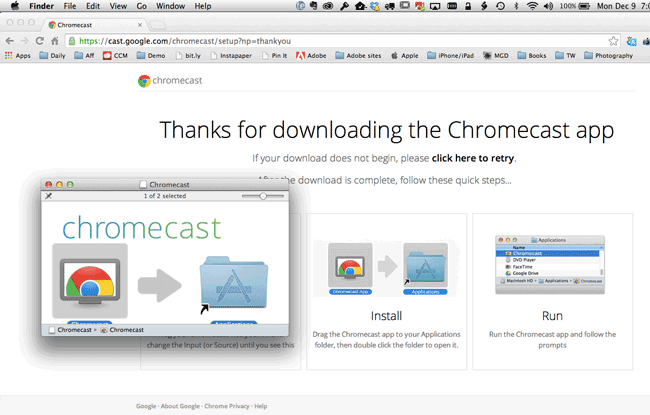650x415 pixels.
Task: Open the Daily bookmarks folder
Action: 52,55
